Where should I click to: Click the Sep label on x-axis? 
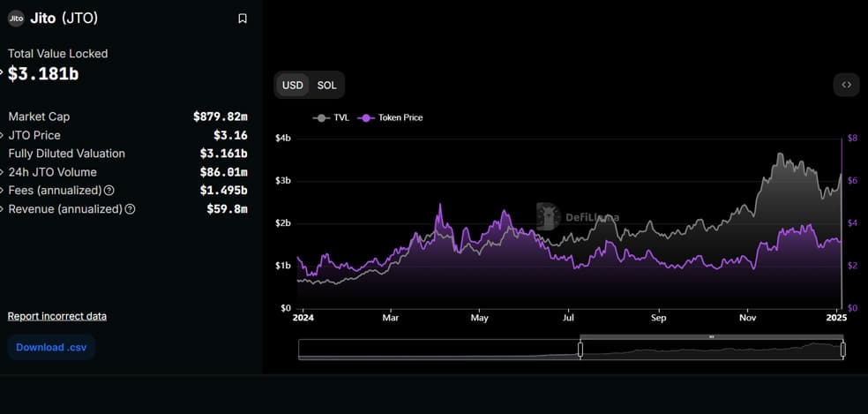tap(658, 319)
